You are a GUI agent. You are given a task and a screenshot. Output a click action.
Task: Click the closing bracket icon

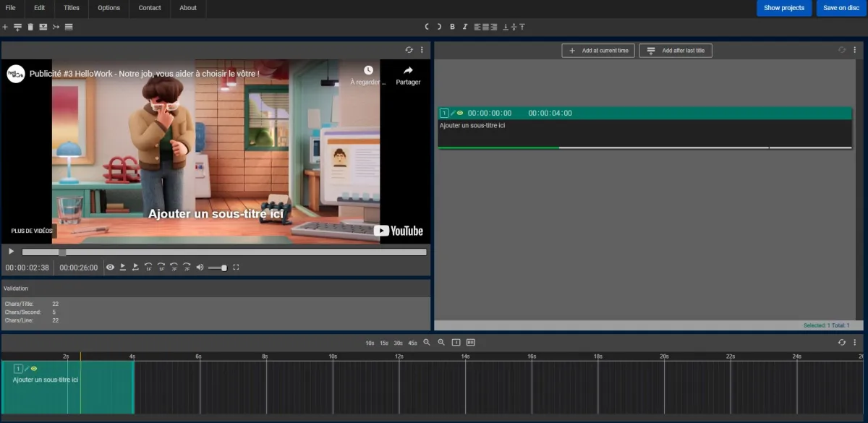pos(439,27)
